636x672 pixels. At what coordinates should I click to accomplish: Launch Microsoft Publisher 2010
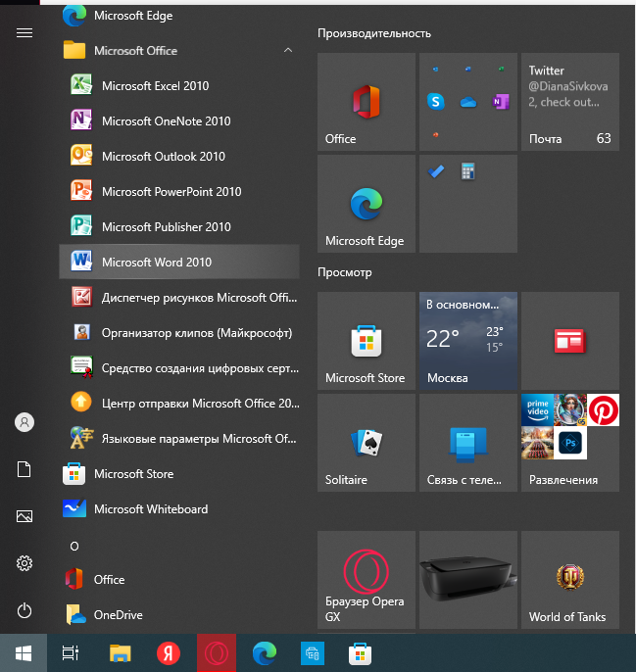(x=179, y=226)
